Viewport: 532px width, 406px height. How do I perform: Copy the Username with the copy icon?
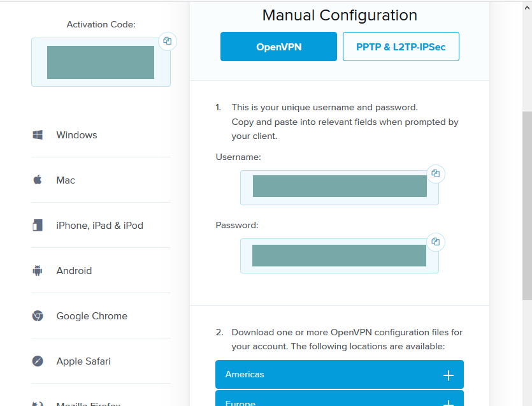435,173
